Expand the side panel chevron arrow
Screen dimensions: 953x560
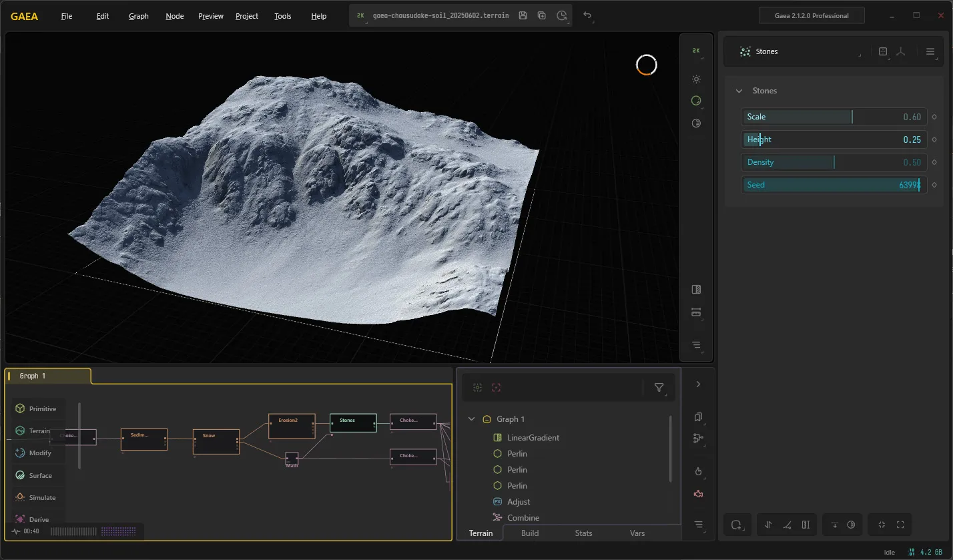pos(698,384)
